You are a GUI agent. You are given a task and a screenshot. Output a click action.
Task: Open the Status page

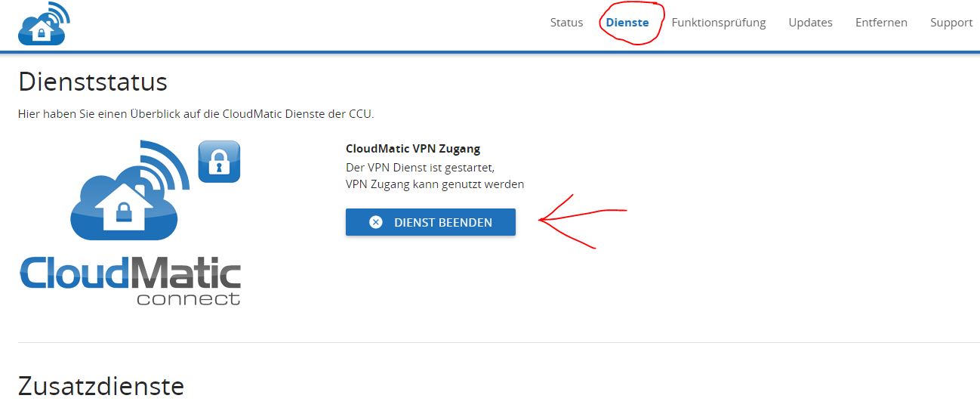[566, 23]
